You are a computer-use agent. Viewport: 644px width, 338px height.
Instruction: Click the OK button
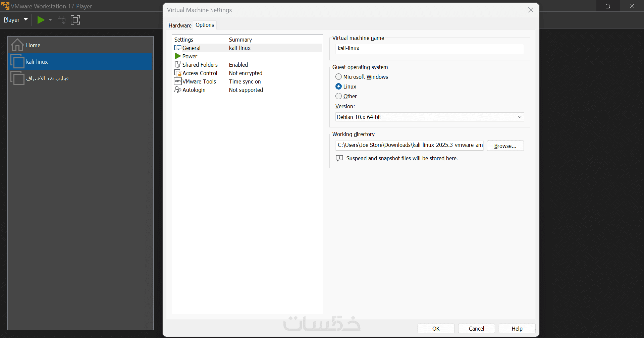coord(436,329)
